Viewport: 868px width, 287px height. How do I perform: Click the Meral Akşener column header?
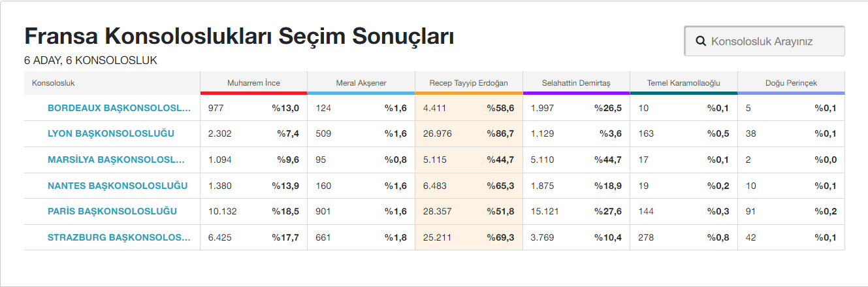(361, 83)
